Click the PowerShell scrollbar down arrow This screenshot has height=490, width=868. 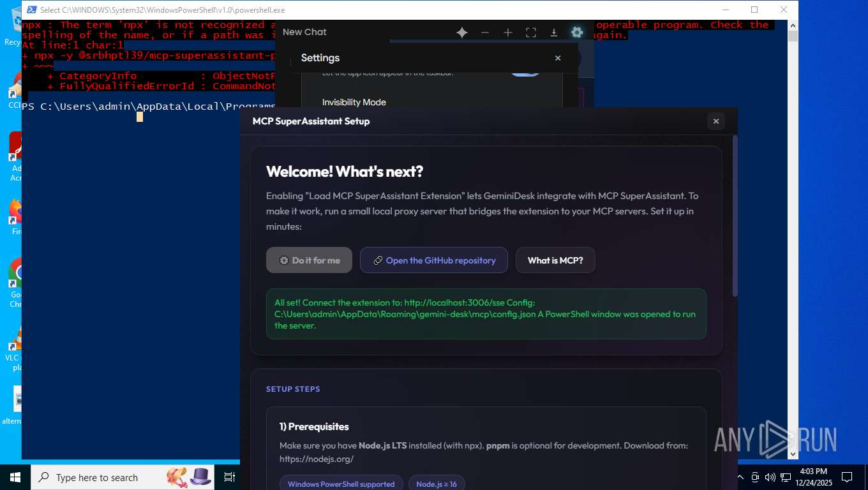[793, 454]
